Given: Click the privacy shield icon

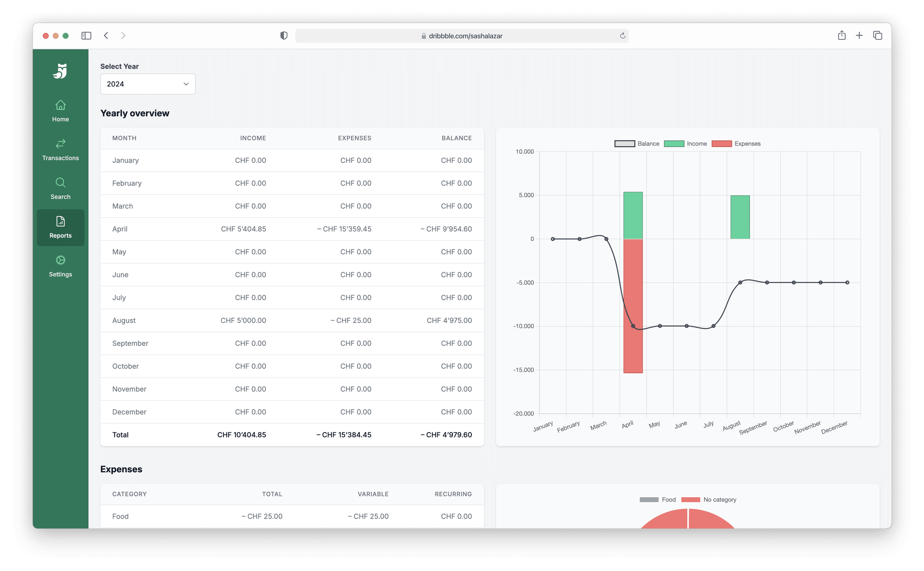Looking at the screenshot, I should pyautogui.click(x=284, y=35).
